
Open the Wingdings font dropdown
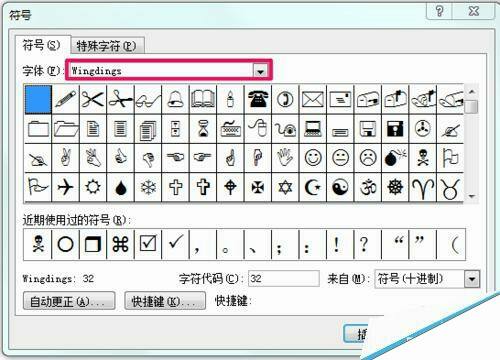tap(260, 71)
